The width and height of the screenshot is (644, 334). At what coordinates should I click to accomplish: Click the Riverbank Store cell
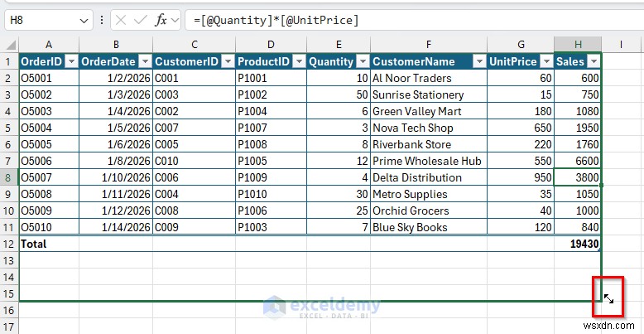pos(429,144)
